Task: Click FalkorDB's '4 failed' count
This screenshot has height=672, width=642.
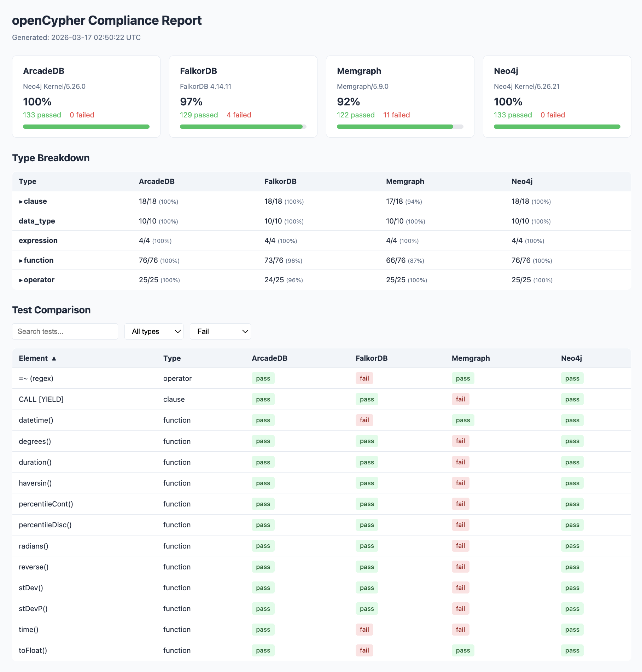Action: pyautogui.click(x=239, y=115)
